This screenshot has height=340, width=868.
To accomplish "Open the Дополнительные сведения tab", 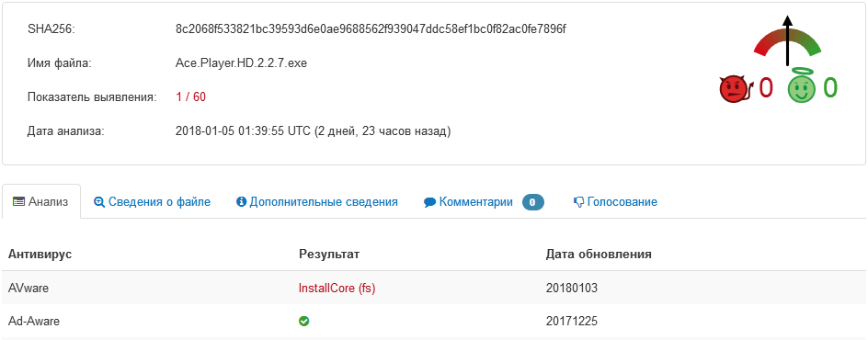I will click(317, 202).
